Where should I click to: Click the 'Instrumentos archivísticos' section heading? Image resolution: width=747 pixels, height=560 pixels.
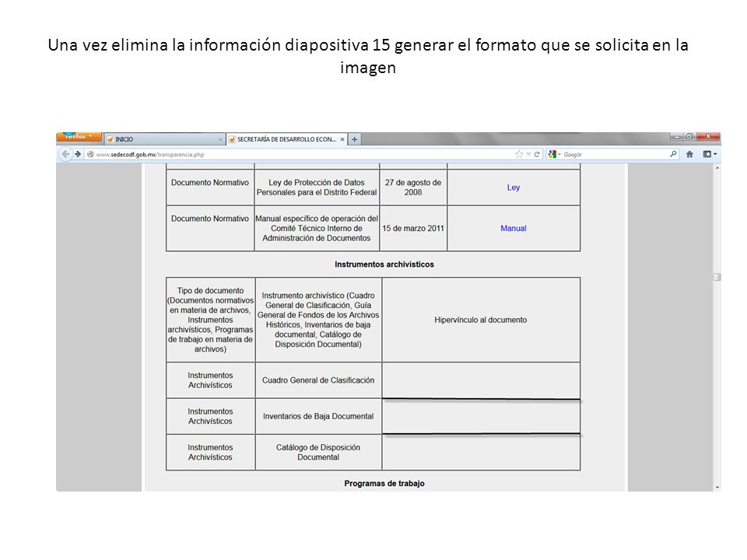(384, 264)
